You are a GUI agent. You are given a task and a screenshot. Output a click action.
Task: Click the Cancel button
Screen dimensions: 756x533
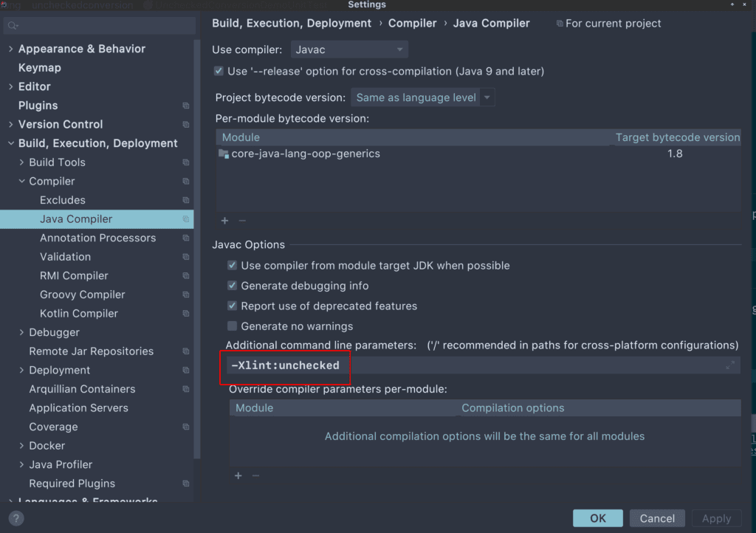(656, 517)
